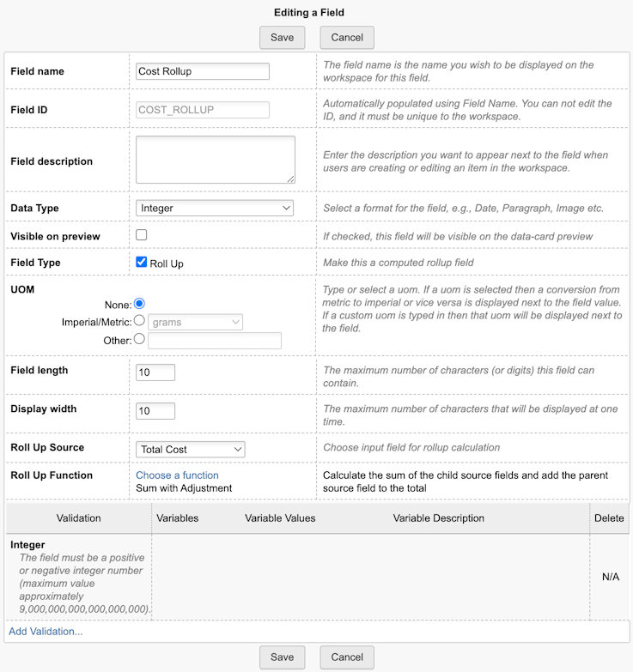Select the Imperial/Metric radio button

[139, 321]
